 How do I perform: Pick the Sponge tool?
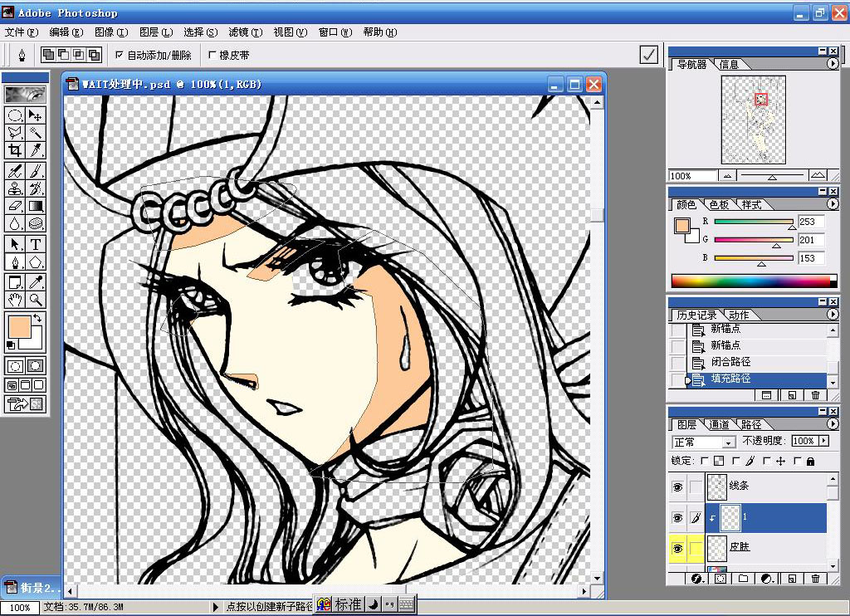[35, 223]
